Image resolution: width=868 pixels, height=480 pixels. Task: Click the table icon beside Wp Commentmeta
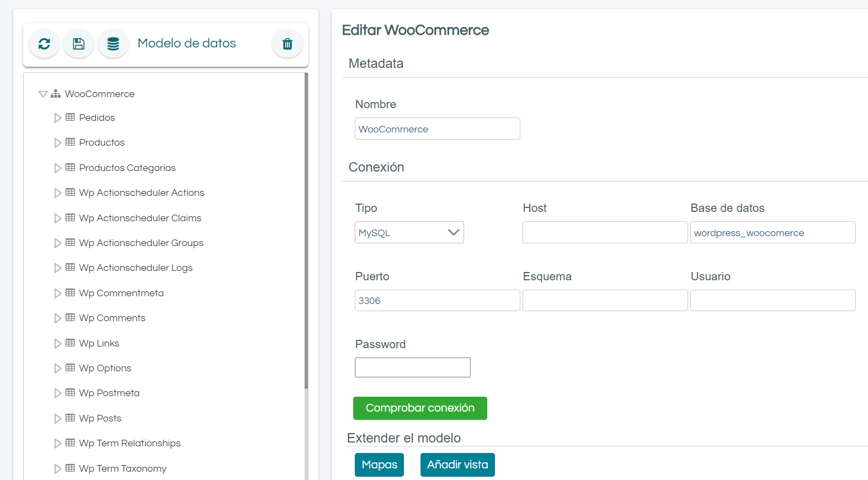[x=70, y=292]
